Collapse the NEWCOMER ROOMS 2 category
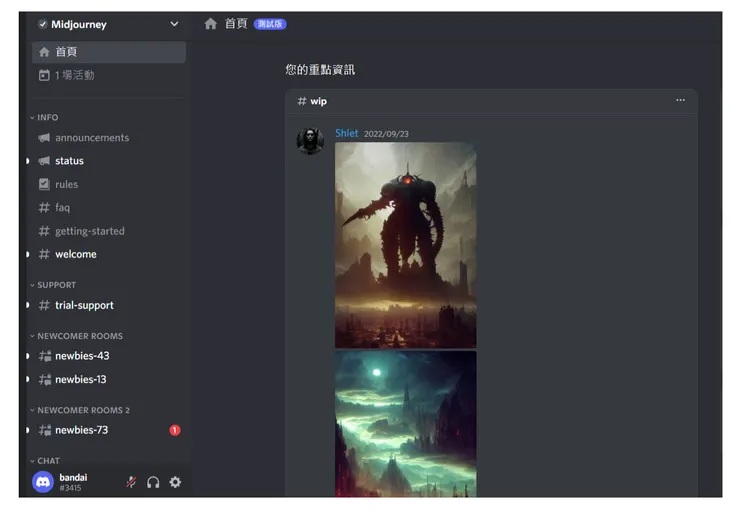Image resolution: width=740 pixels, height=517 pixels. [80, 410]
